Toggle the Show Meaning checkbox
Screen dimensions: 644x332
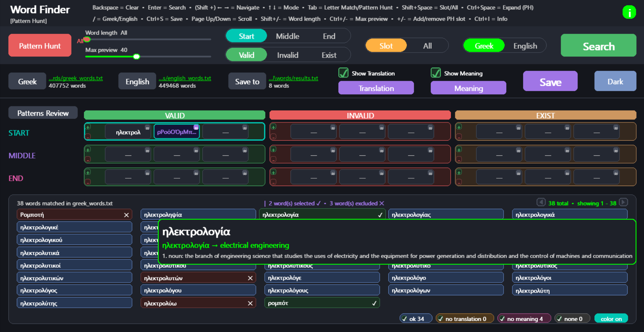click(x=436, y=73)
